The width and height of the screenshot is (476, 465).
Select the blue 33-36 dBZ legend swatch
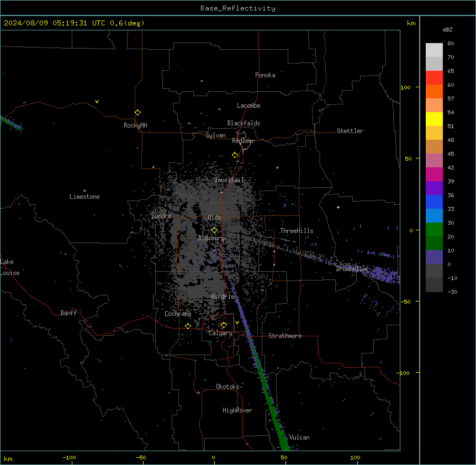click(434, 202)
